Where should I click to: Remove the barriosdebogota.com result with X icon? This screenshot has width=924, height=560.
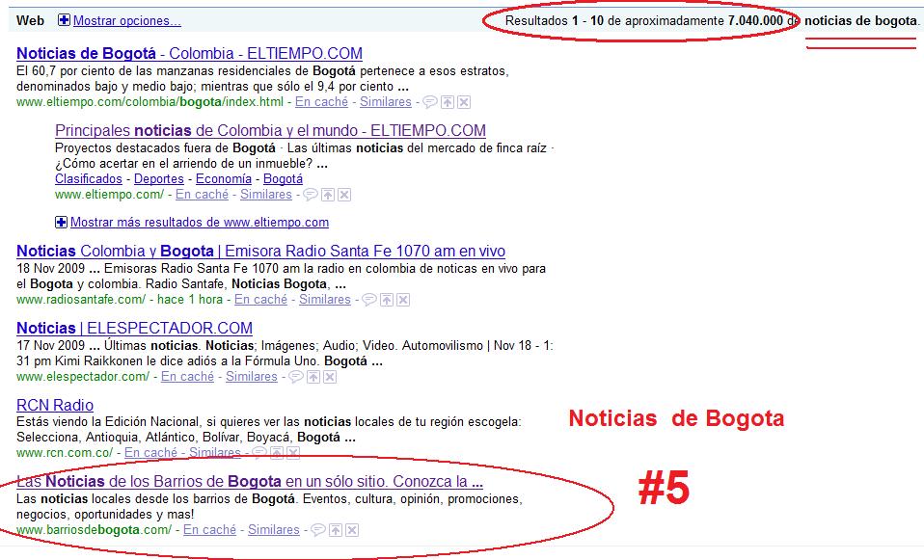coord(353,530)
